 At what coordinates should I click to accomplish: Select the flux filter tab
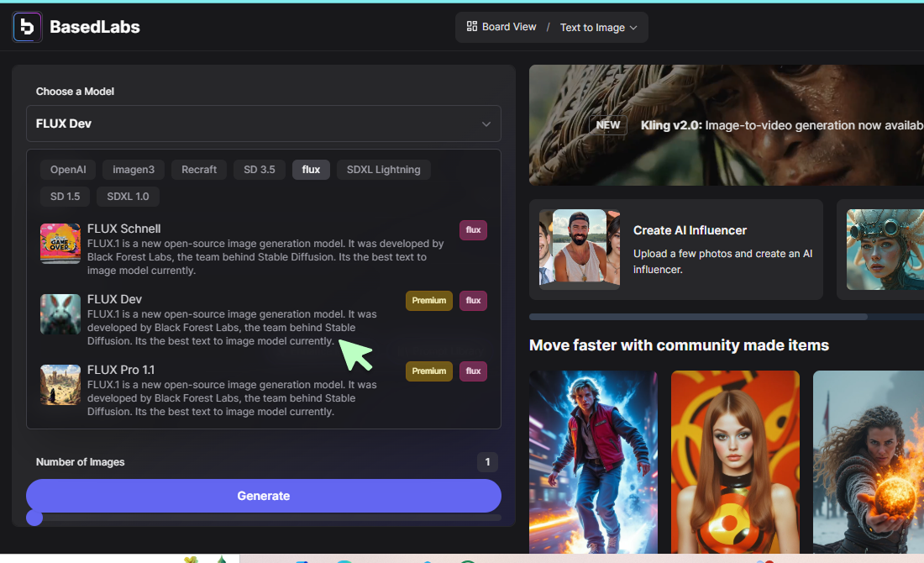coord(311,170)
